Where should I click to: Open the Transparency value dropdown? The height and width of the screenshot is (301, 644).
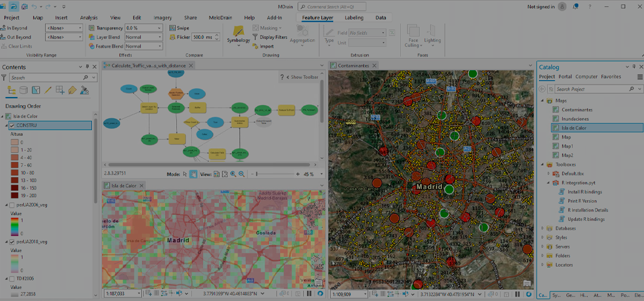pos(160,28)
